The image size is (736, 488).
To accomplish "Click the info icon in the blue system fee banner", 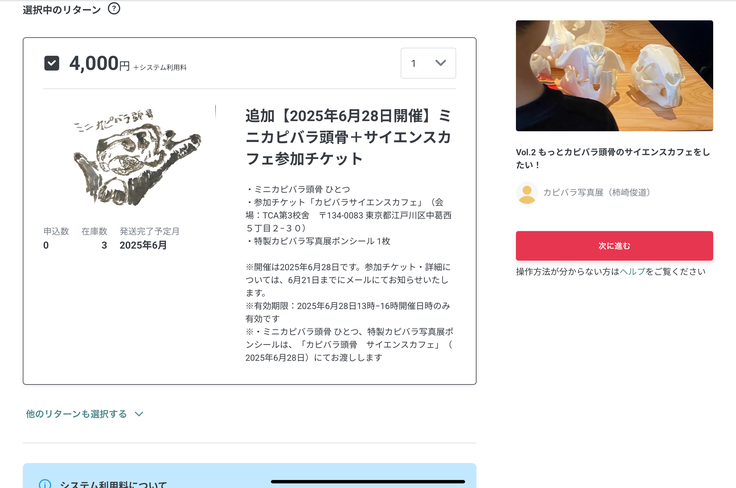I will pyautogui.click(x=45, y=484).
